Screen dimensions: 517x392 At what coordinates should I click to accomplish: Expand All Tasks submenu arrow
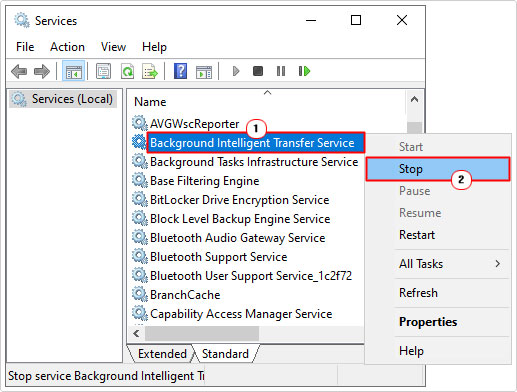498,264
